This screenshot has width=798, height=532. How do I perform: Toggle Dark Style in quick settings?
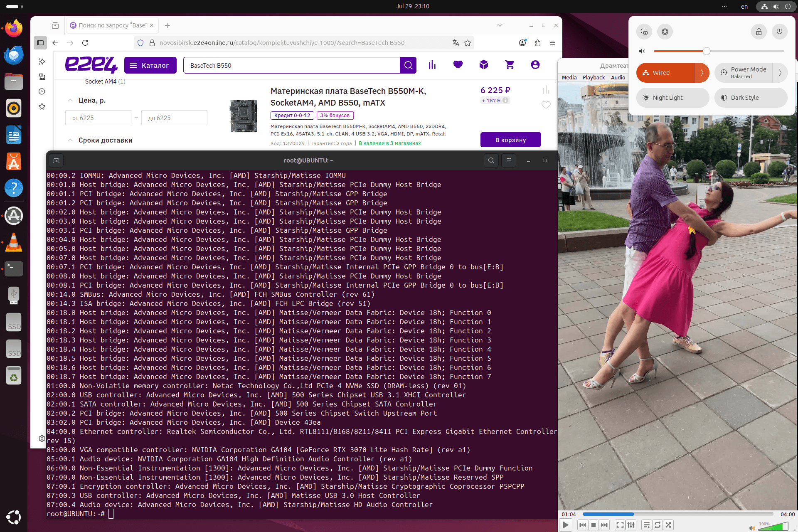[751, 98]
